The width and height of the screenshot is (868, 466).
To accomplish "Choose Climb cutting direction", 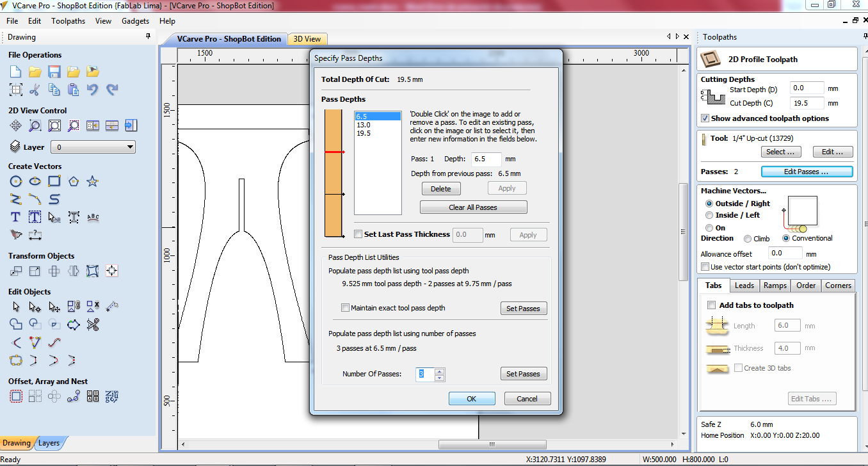I will (x=748, y=239).
